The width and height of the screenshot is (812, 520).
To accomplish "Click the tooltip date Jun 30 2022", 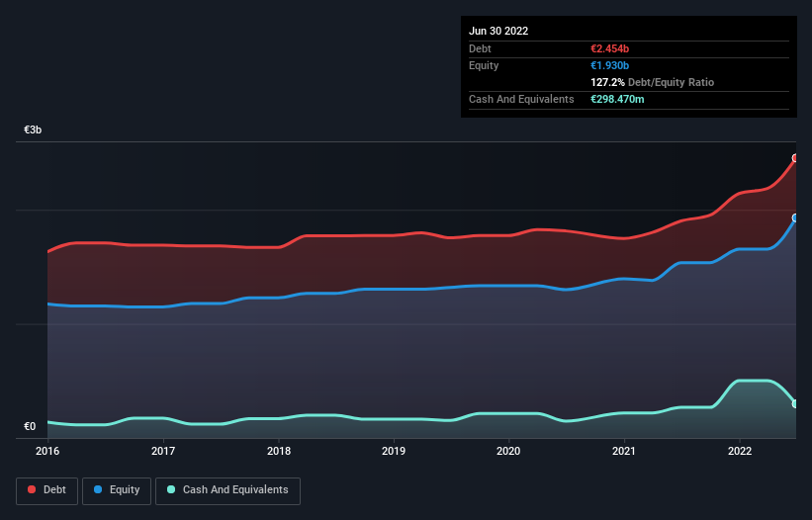I will [498, 31].
